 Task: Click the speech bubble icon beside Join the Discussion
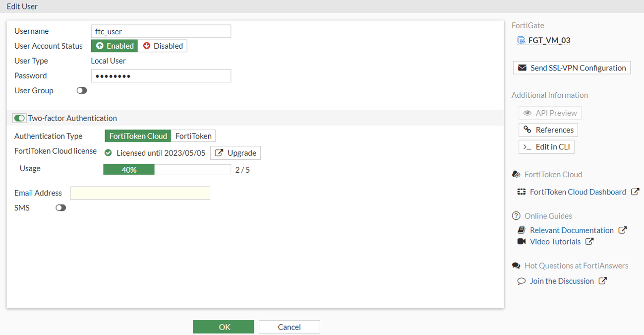click(x=522, y=281)
